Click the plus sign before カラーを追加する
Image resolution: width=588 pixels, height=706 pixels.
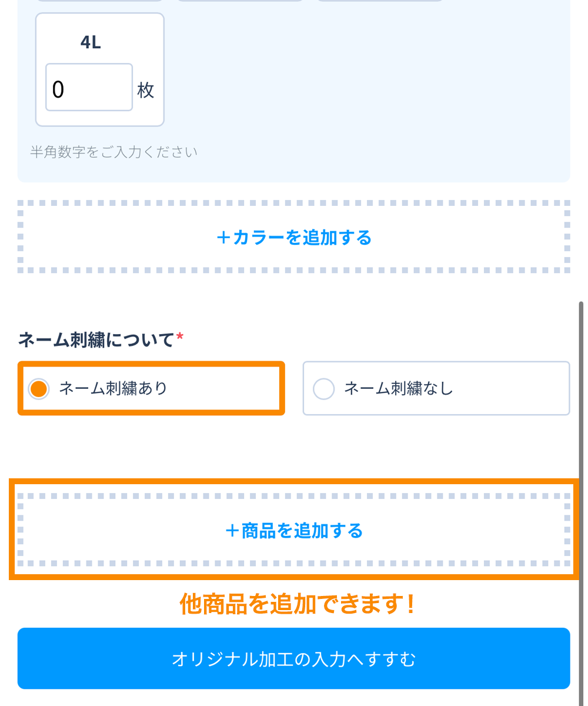tap(223, 238)
